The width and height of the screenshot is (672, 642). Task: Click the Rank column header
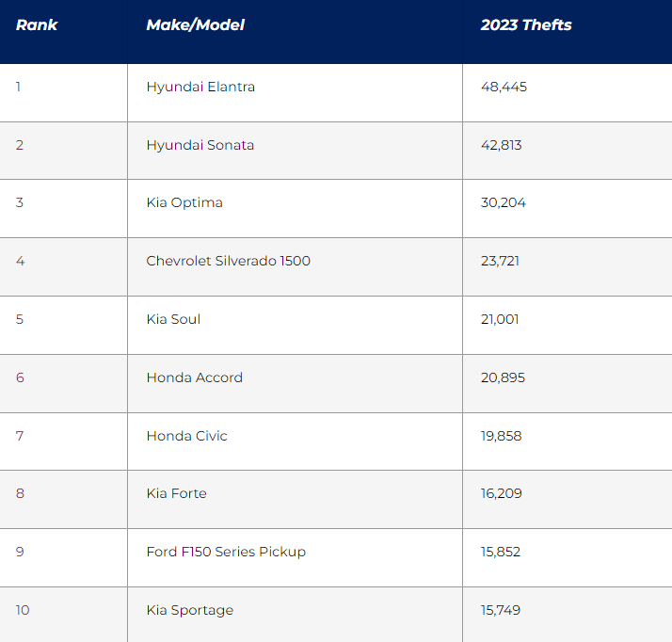[37, 25]
